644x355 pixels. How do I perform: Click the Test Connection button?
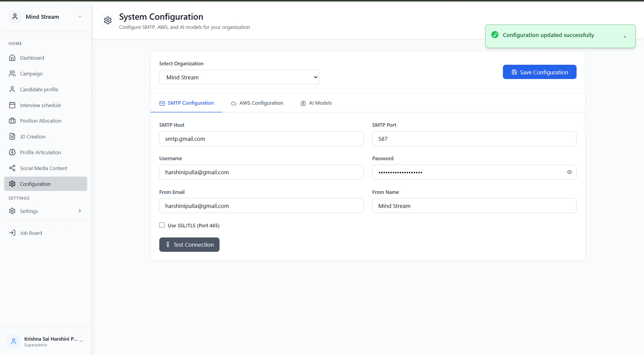point(189,245)
